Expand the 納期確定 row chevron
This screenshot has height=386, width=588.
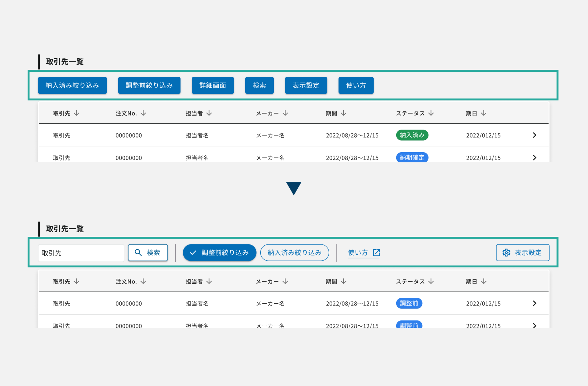pos(534,157)
